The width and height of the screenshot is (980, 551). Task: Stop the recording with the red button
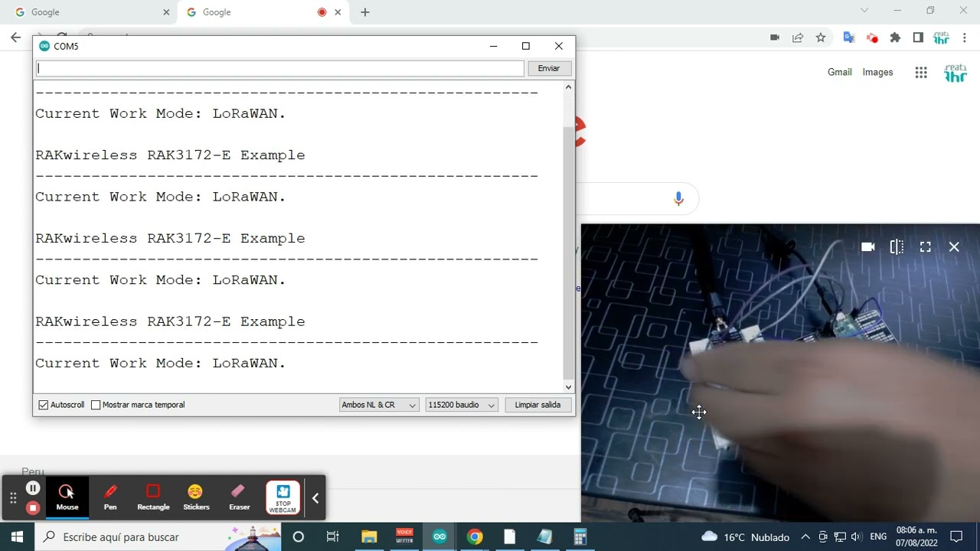coord(33,507)
